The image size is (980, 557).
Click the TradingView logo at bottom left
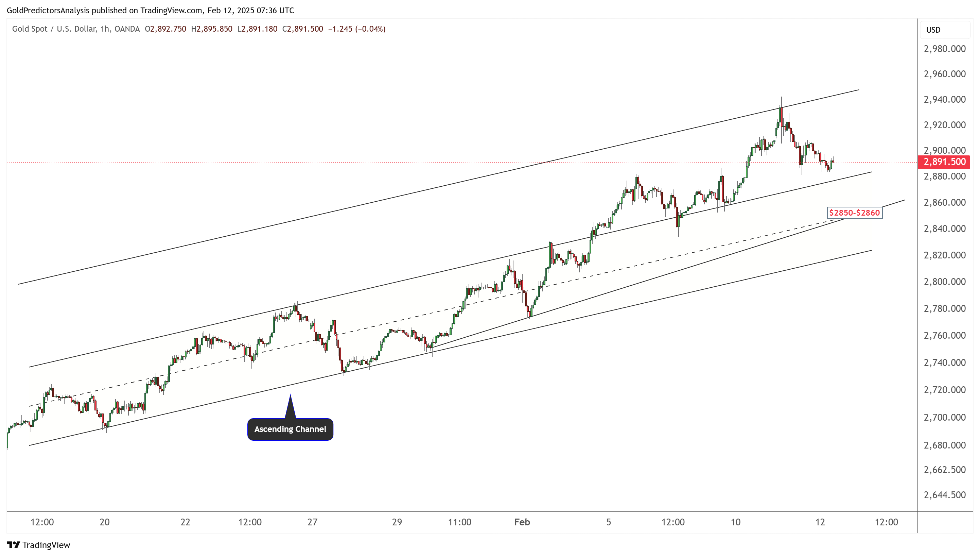click(x=39, y=545)
